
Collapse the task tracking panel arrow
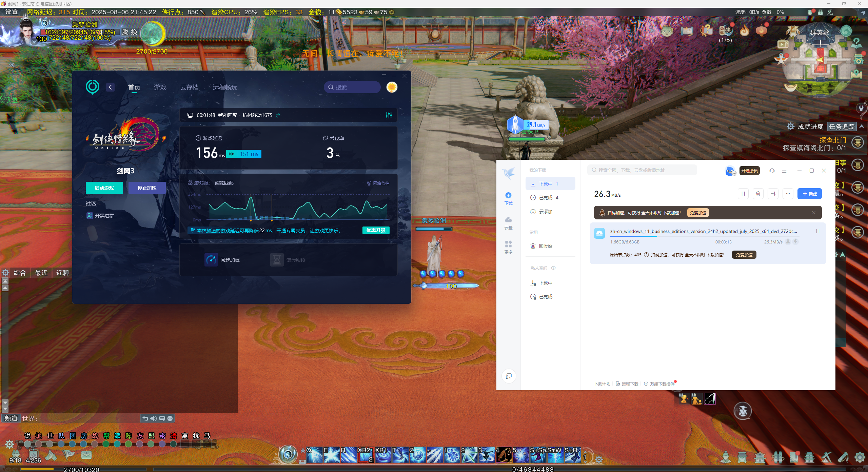pyautogui.click(x=862, y=126)
